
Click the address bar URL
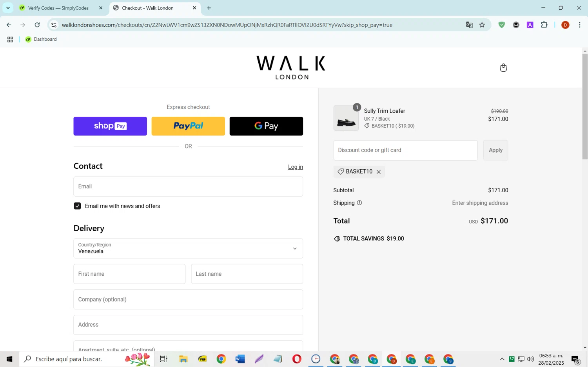(x=227, y=25)
